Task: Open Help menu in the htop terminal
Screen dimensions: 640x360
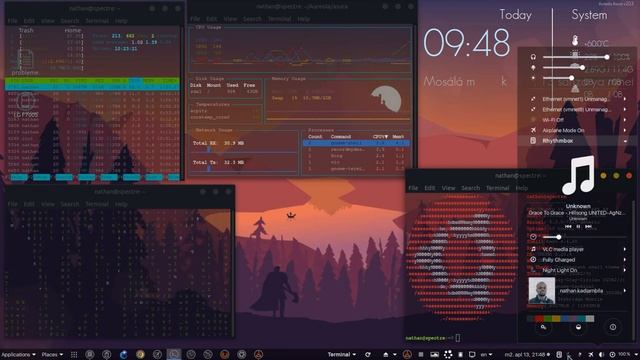Action: 121,20
